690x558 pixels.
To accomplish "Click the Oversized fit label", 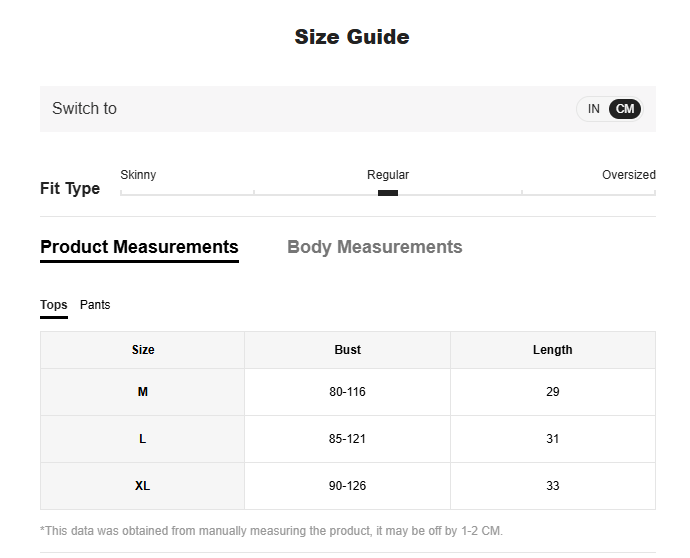I will [628, 175].
